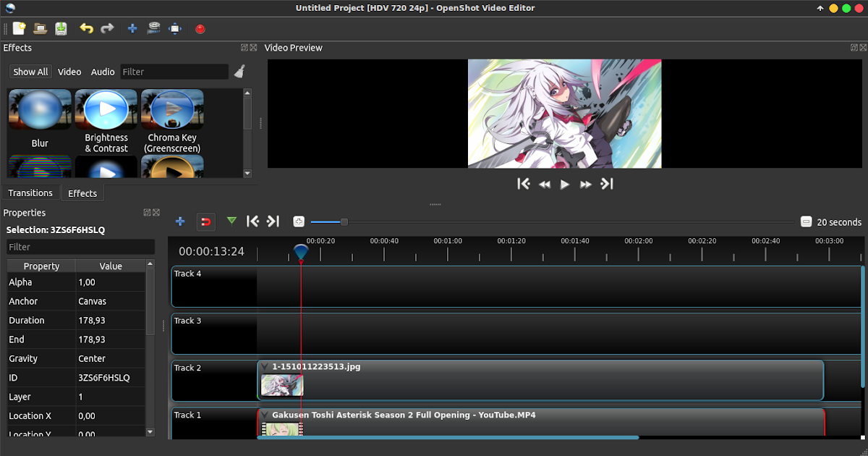
Task: Select the Blur effect icon
Action: (40, 109)
